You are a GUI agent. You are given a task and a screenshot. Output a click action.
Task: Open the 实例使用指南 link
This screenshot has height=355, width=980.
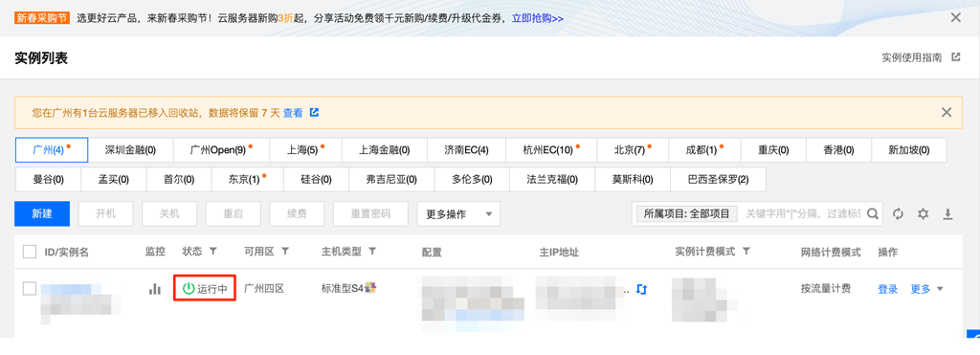(912, 57)
